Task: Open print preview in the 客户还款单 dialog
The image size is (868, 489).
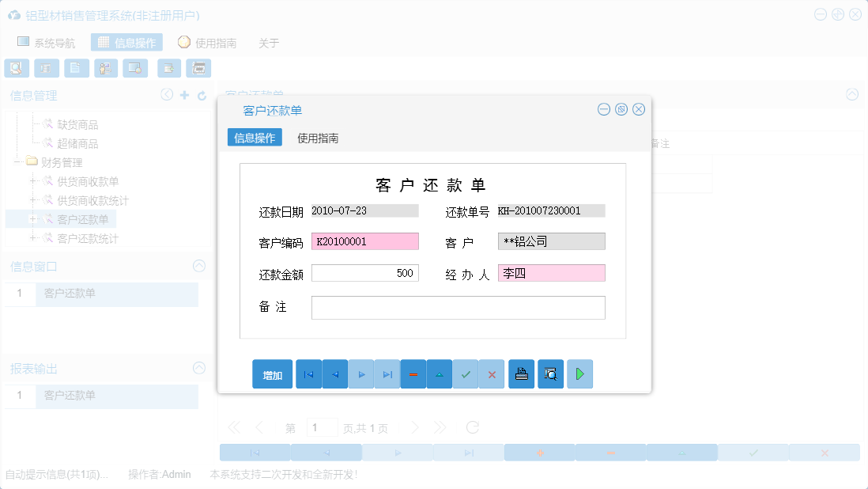Action: tap(550, 373)
